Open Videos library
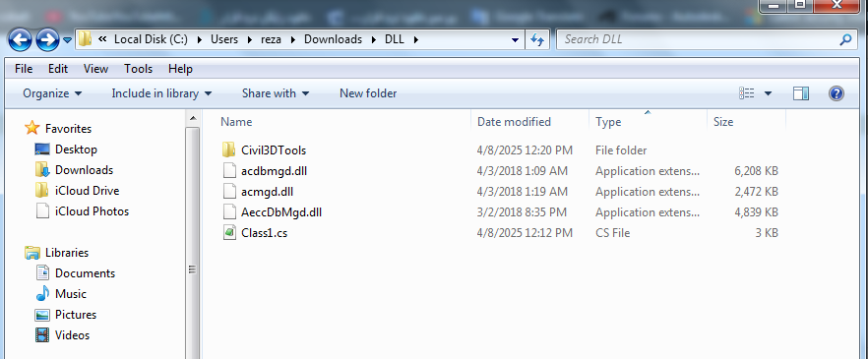This screenshot has height=359, width=868. point(72,335)
